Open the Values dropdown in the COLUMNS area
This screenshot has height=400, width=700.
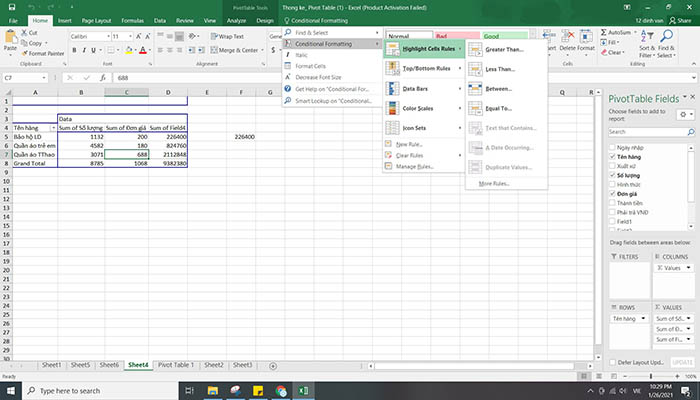pyautogui.click(x=688, y=268)
